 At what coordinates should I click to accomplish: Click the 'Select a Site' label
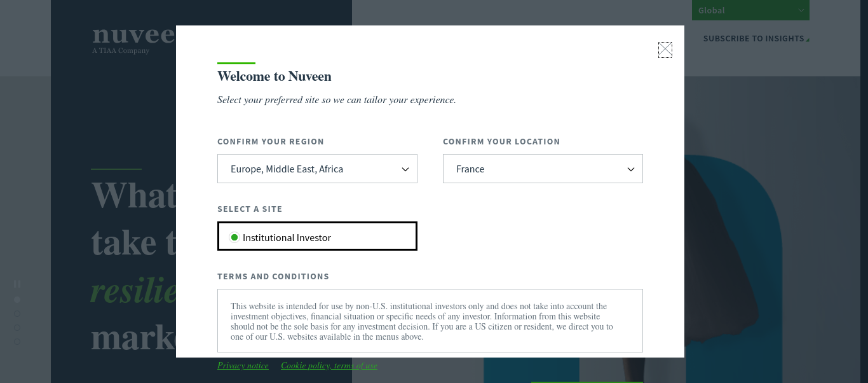tap(250, 209)
